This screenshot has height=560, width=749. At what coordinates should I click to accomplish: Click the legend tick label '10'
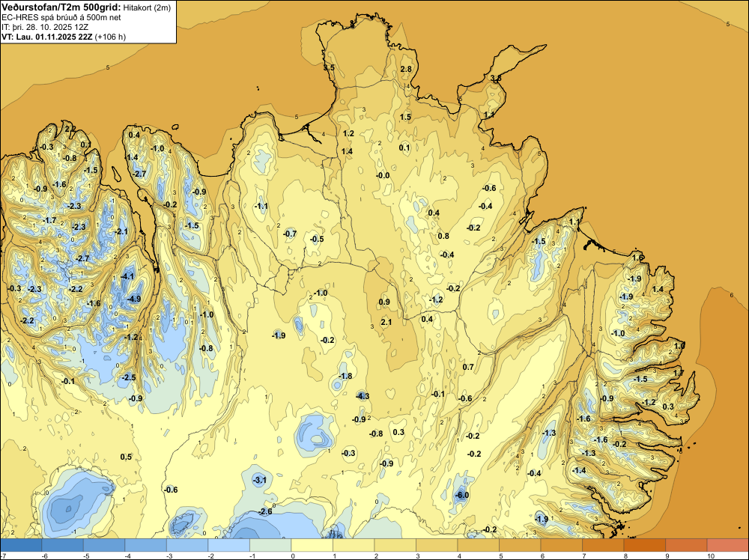(x=710, y=556)
